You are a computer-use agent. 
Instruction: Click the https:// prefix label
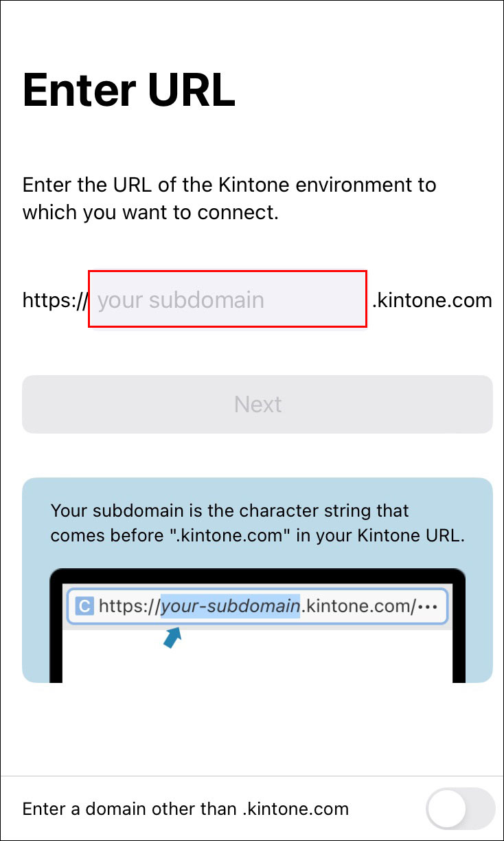pos(53,300)
